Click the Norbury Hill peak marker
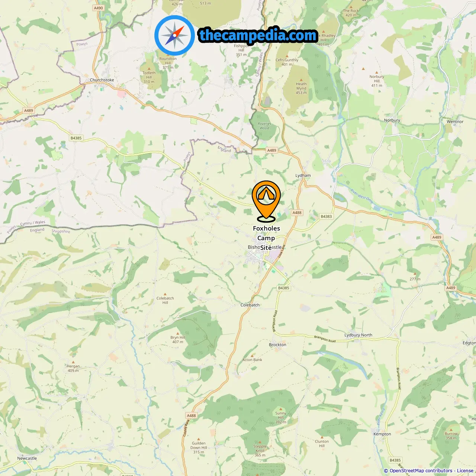Viewport: 476px width, 476px height. [x=377, y=72]
